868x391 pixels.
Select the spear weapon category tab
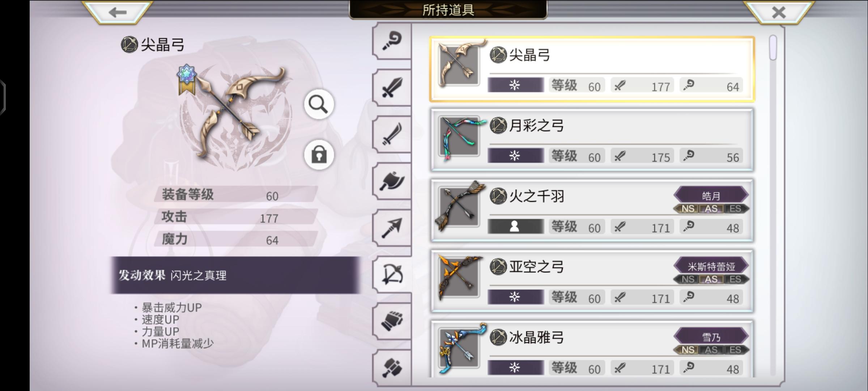pos(392,227)
